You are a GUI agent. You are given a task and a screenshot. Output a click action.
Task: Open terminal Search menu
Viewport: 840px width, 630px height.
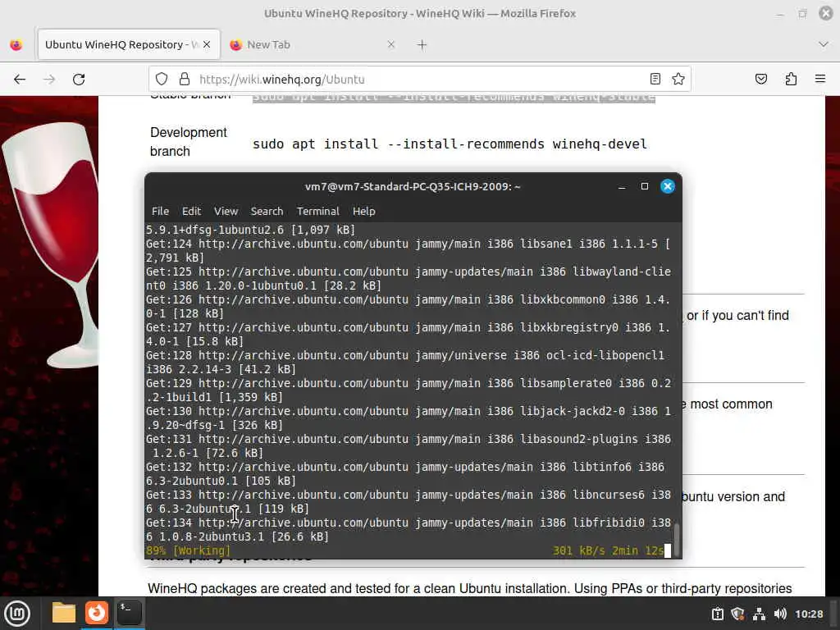267,211
